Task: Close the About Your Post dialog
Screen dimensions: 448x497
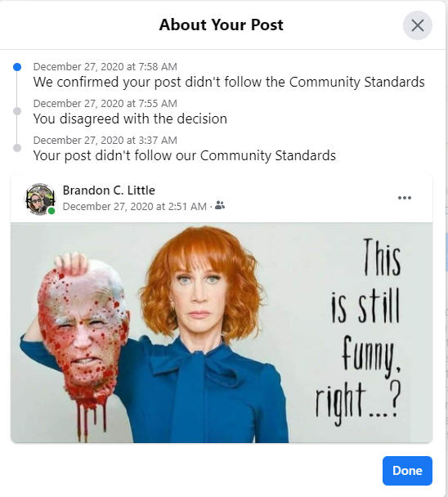Action: [x=417, y=25]
